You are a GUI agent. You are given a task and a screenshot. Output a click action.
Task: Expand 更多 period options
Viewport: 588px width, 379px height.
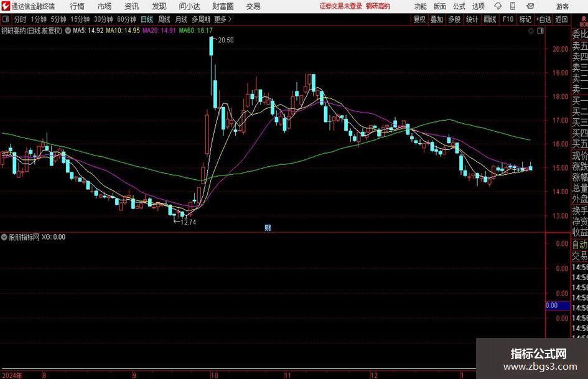coord(223,19)
